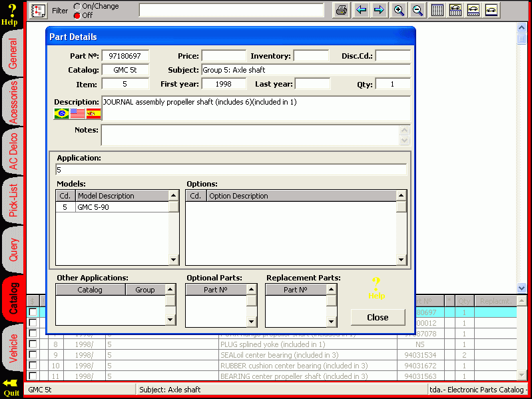The image size is (532, 399).
Task: Show description in English via USA flag
Action: click(x=77, y=113)
